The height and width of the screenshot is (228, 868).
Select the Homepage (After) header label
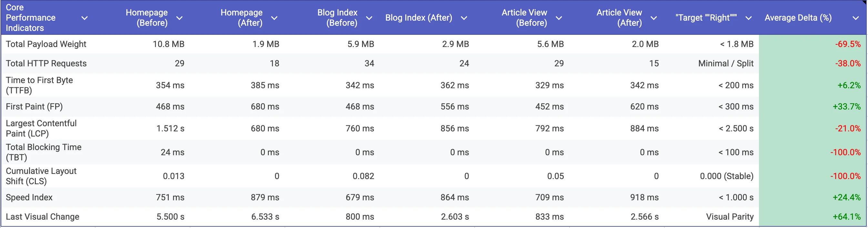pyautogui.click(x=242, y=17)
